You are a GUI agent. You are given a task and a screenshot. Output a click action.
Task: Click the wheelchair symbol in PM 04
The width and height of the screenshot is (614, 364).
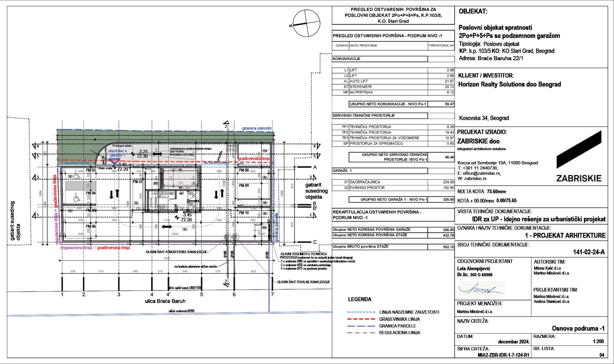point(76,198)
